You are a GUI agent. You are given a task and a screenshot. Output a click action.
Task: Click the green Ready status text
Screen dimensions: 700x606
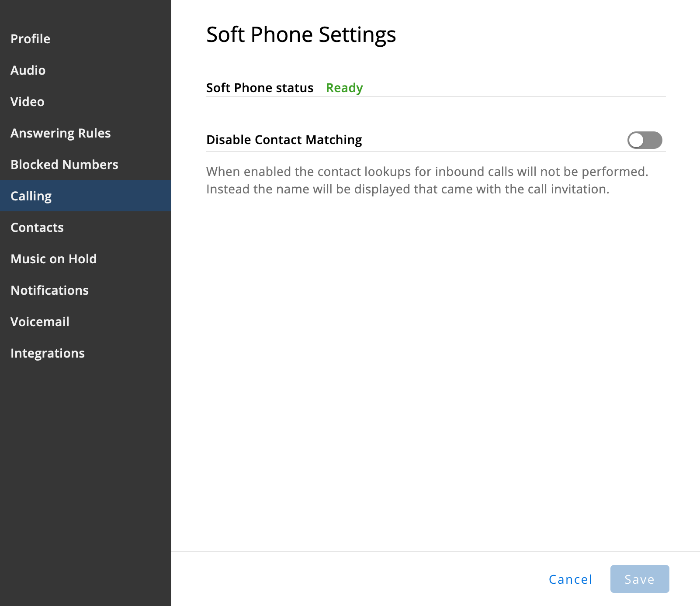pos(344,88)
